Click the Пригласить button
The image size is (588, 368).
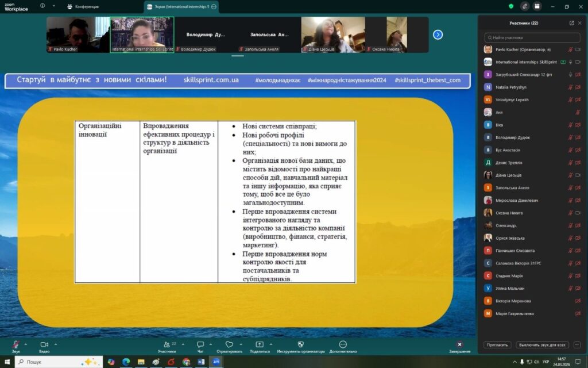point(497,345)
